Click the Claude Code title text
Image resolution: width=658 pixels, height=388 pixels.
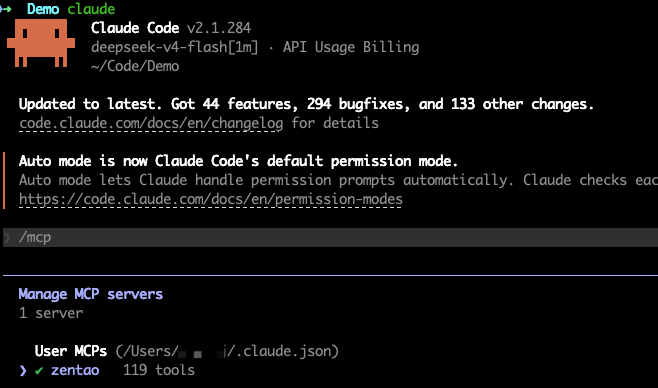pos(135,28)
